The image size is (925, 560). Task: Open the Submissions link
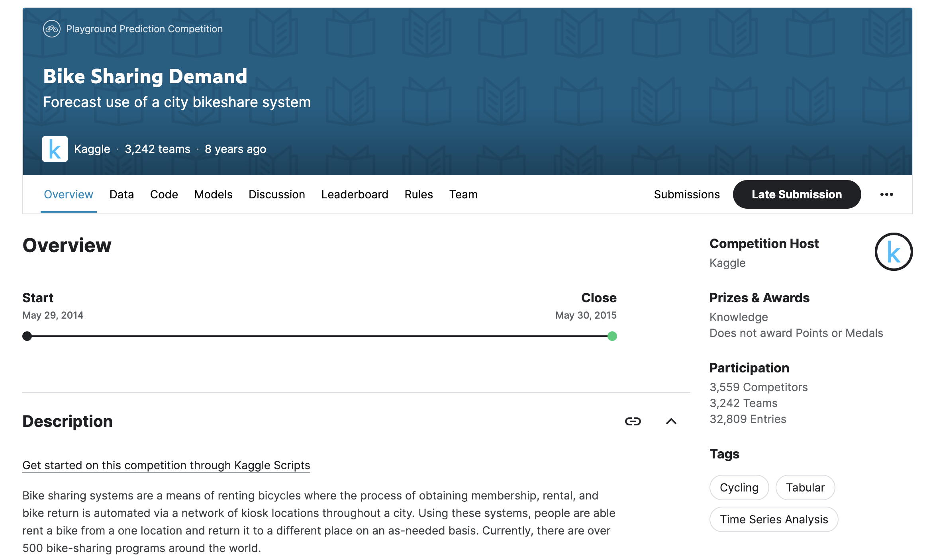686,194
